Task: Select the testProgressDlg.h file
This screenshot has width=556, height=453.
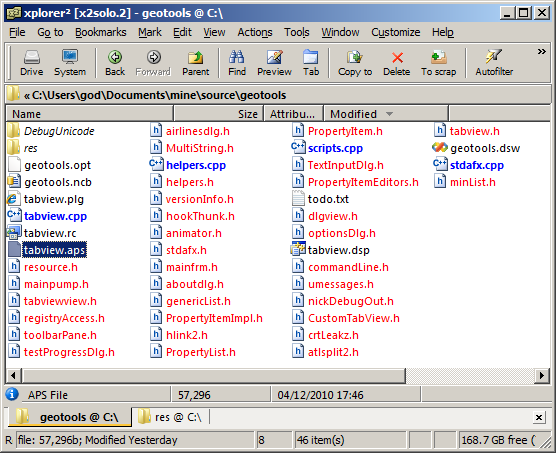Action: pyautogui.click(x=69, y=352)
